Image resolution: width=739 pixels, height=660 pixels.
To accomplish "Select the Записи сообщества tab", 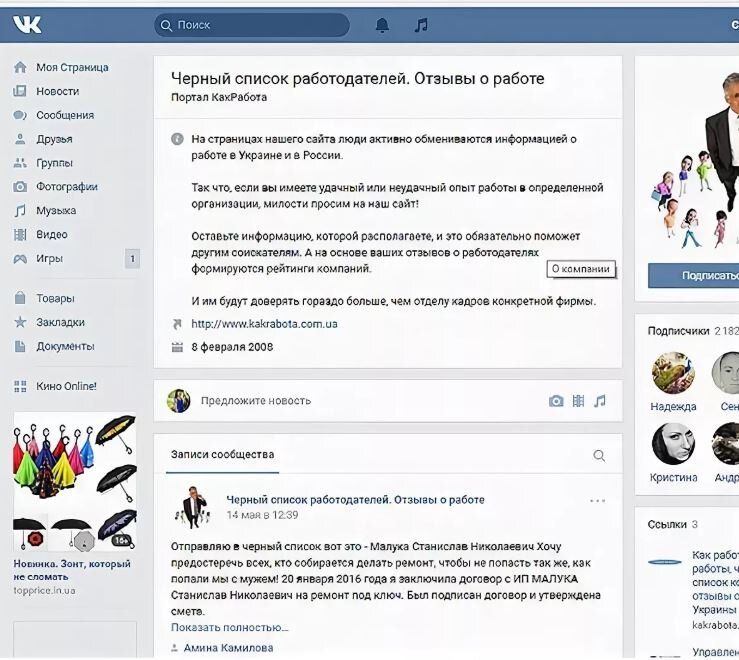I will [222, 454].
